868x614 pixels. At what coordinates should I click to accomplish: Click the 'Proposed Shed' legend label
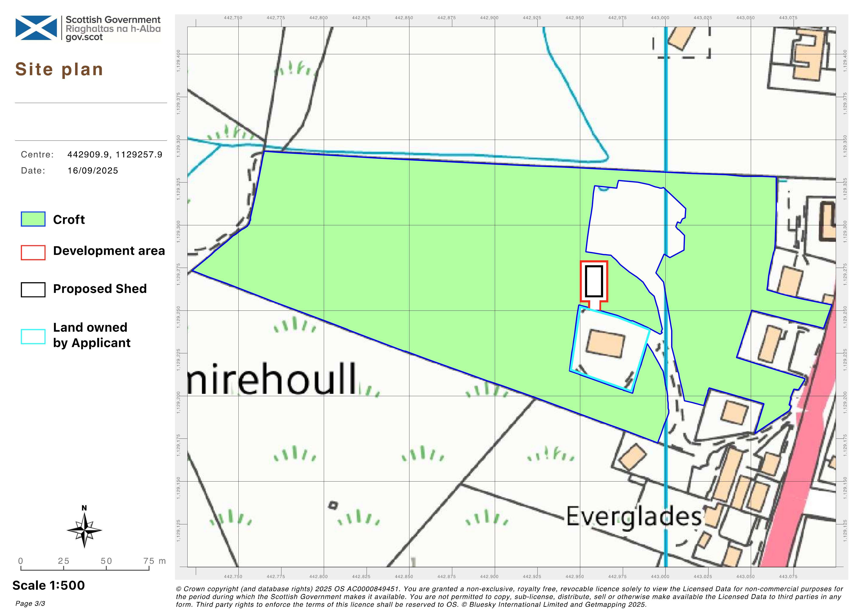(x=100, y=288)
